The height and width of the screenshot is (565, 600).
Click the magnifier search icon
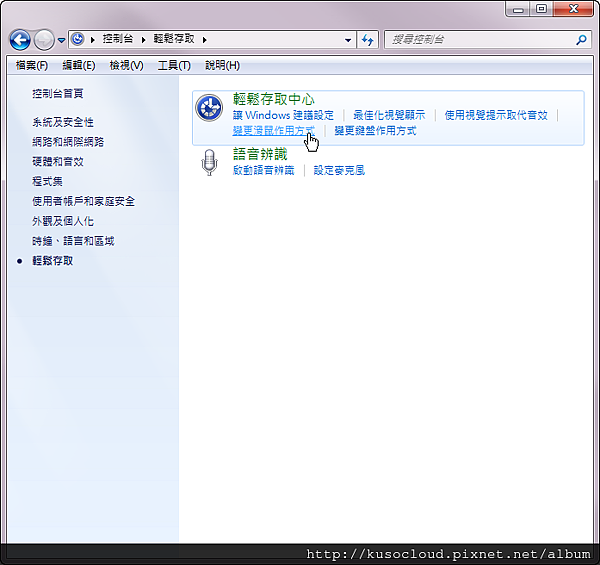pos(581,39)
